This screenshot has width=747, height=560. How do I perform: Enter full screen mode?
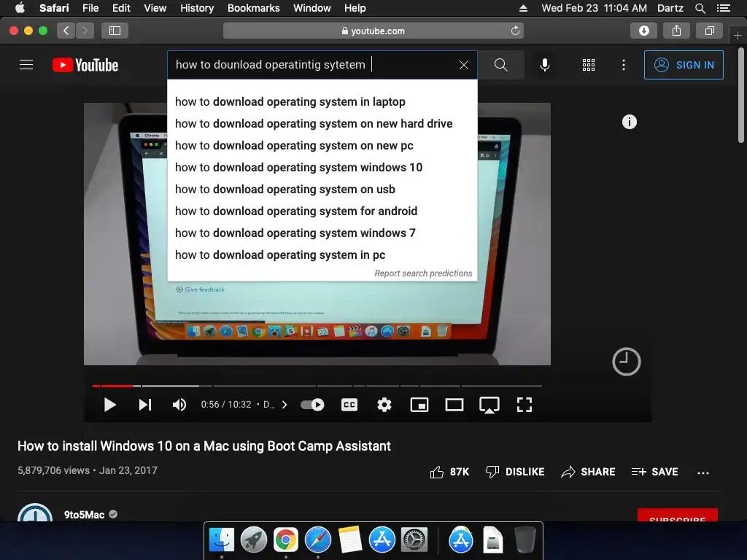point(524,405)
